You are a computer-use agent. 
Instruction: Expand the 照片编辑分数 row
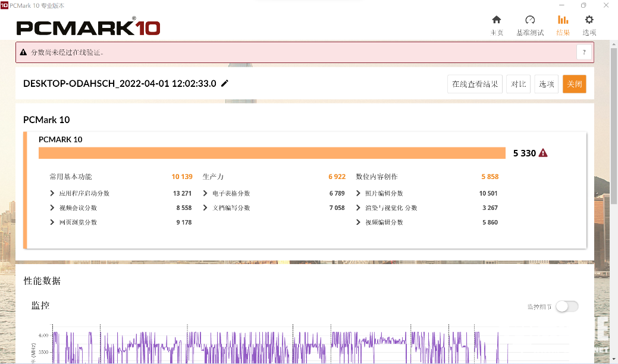click(x=359, y=193)
